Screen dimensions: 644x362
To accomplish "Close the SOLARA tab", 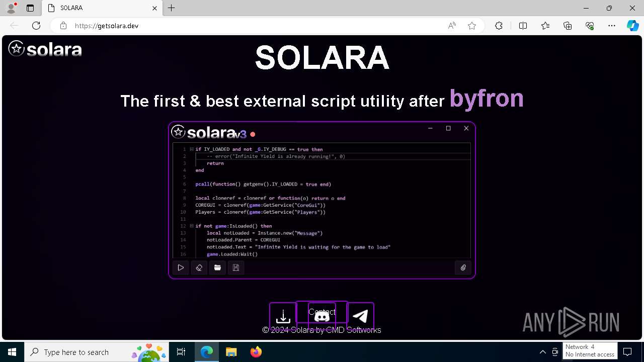I will click(x=155, y=8).
